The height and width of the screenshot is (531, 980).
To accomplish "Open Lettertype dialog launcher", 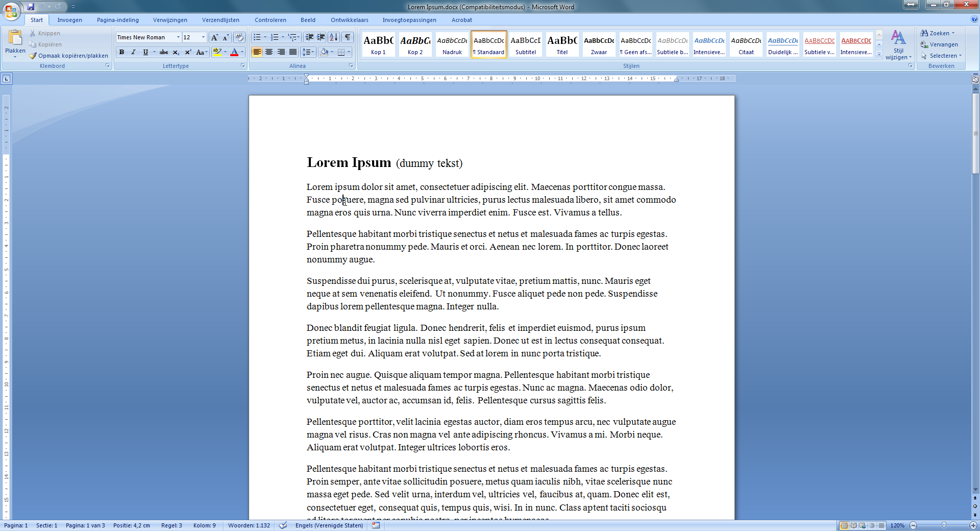I will click(242, 66).
